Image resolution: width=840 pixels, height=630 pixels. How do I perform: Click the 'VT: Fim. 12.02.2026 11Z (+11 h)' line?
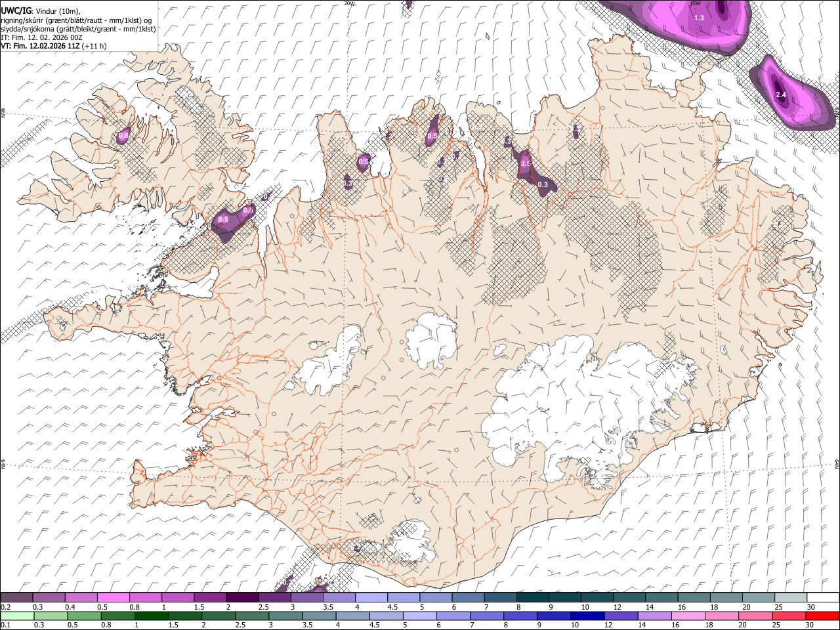(53, 46)
